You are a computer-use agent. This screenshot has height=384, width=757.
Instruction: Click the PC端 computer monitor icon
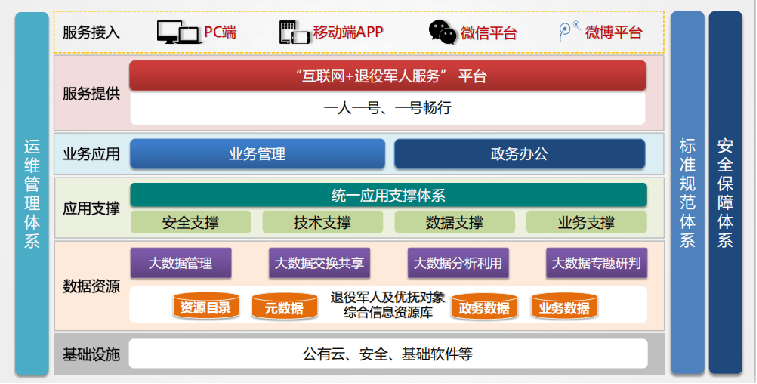[x=178, y=32]
